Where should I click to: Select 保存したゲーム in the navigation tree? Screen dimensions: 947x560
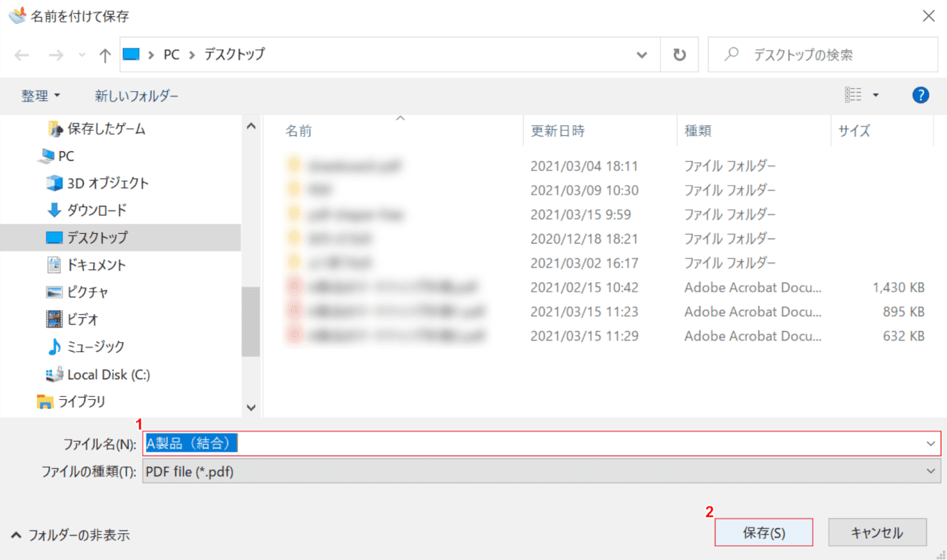[x=97, y=129]
